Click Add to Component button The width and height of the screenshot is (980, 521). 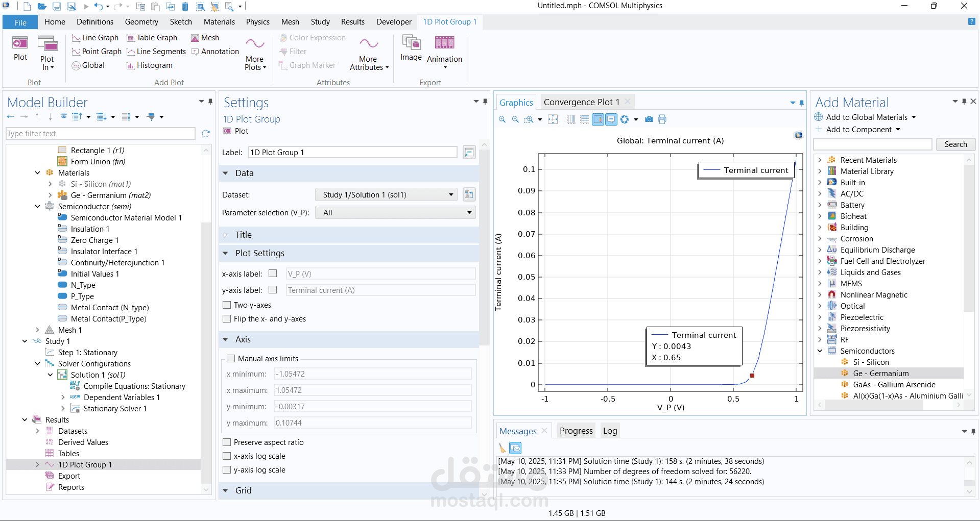click(858, 130)
